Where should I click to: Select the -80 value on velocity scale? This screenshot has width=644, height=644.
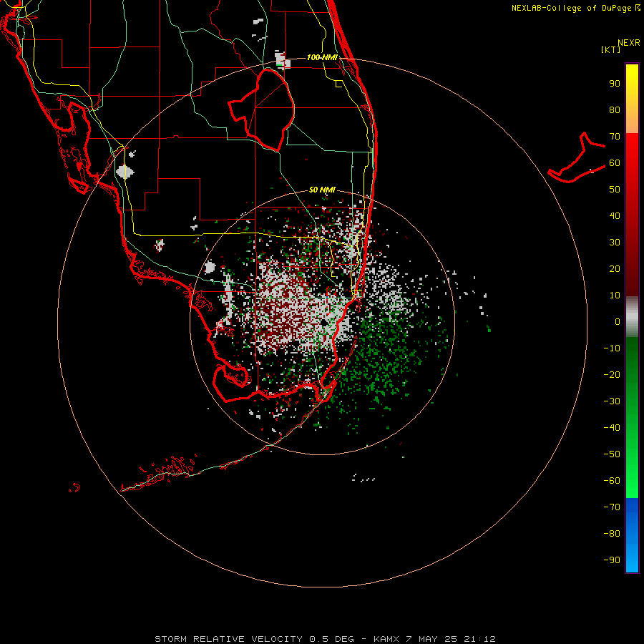[612, 534]
